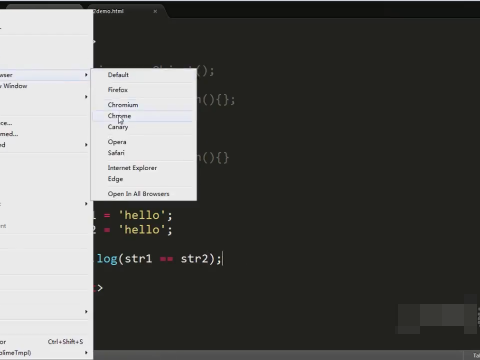Screen dimensions: 480x360
Task: Expand the limeTmpl submenu arrow
Action: (86, 353)
